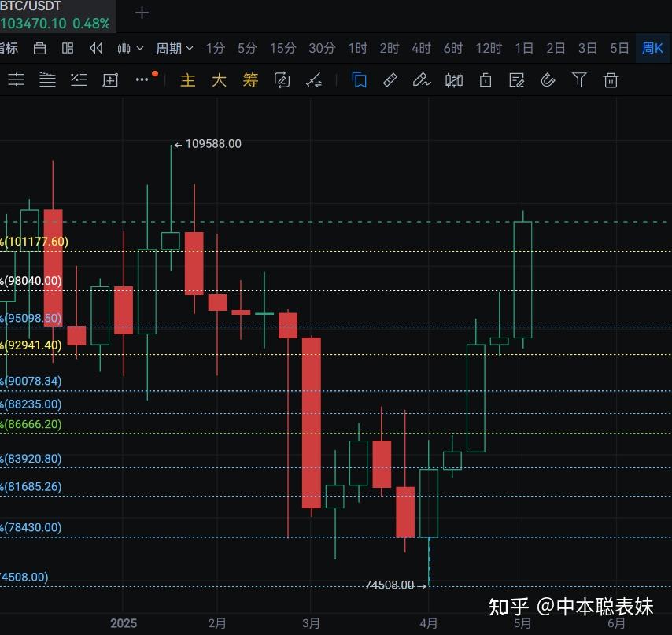Select the blue copy layers icon

359,80
